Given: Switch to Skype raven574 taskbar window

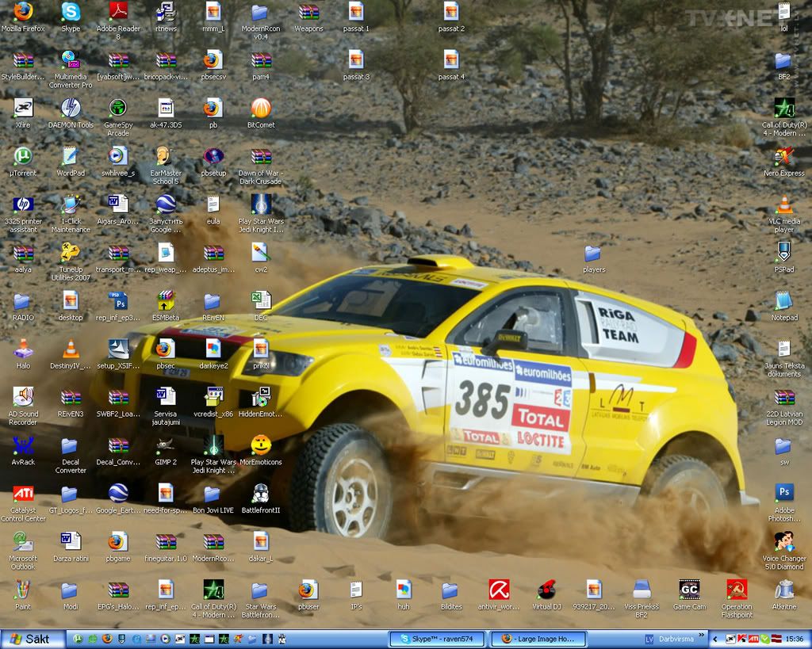Looking at the screenshot, I should pyautogui.click(x=437, y=639).
